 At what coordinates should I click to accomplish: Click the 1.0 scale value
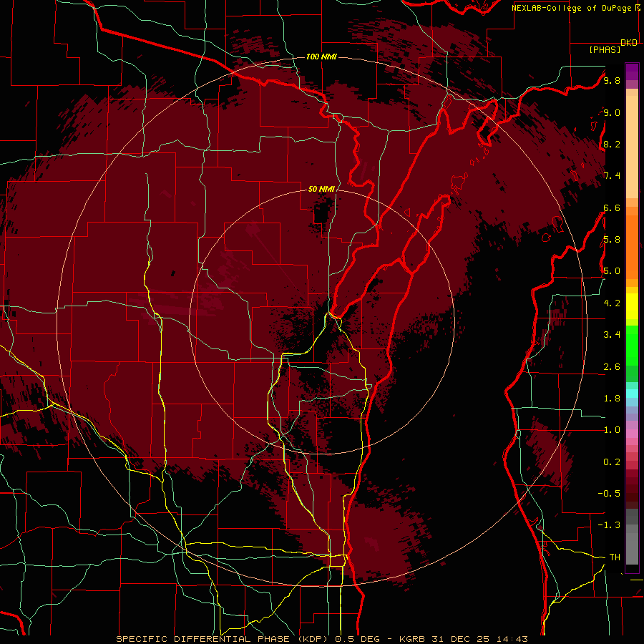[x=612, y=430]
